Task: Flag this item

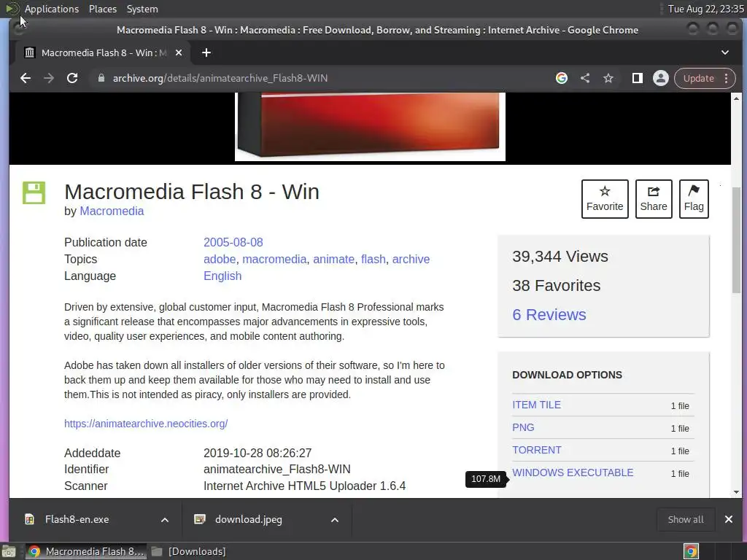Action: pos(694,199)
